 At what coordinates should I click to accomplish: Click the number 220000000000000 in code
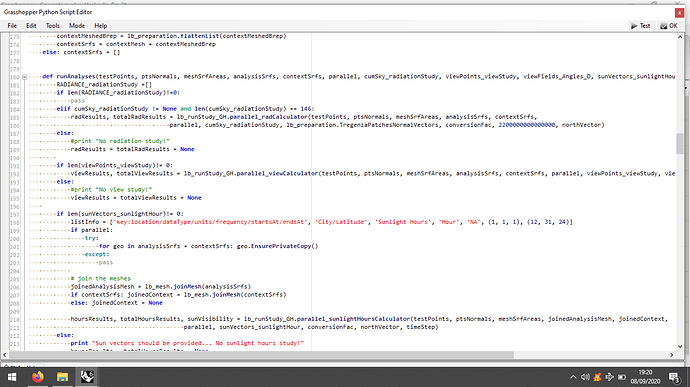(x=527, y=125)
